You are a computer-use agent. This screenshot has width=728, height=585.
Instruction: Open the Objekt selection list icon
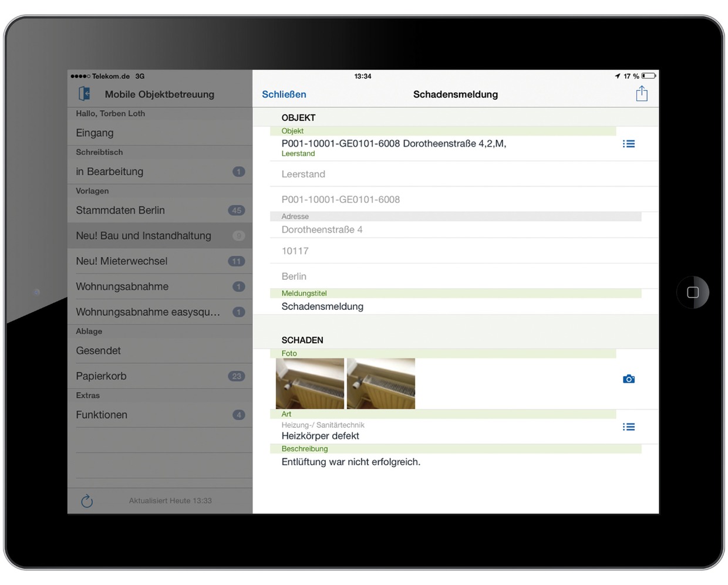pyautogui.click(x=628, y=144)
